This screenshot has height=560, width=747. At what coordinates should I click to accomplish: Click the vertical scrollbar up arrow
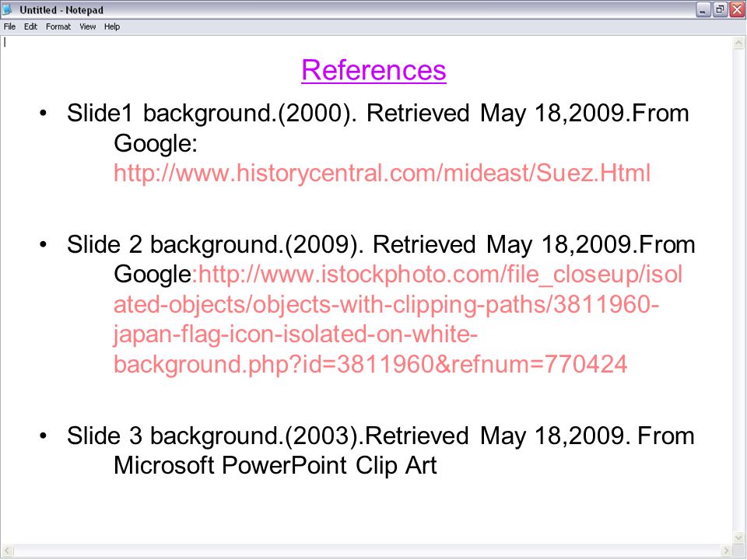739,44
